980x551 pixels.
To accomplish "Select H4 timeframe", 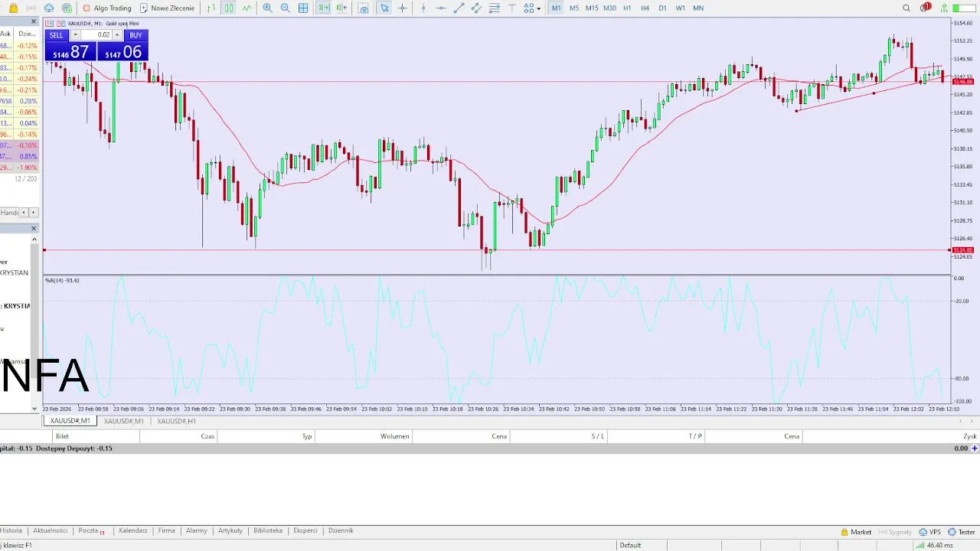I will [645, 8].
